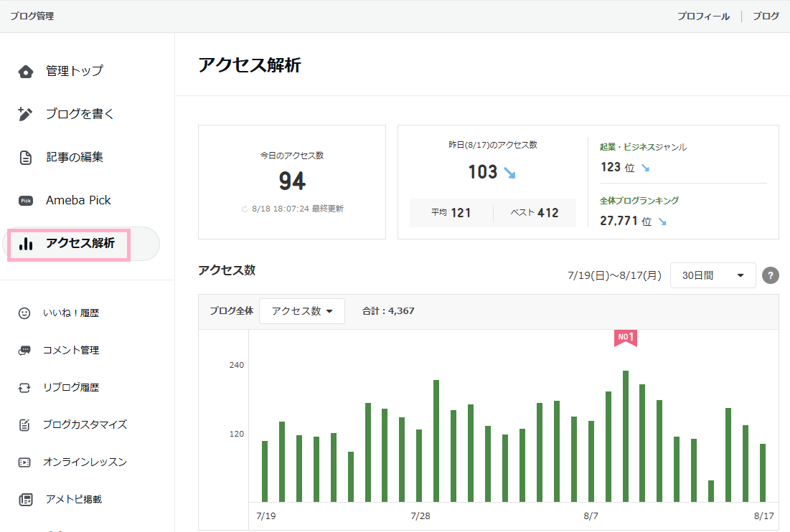Click the 起業・ビジネスジャンル link
Screen dimensions: 790x532
coord(643,147)
